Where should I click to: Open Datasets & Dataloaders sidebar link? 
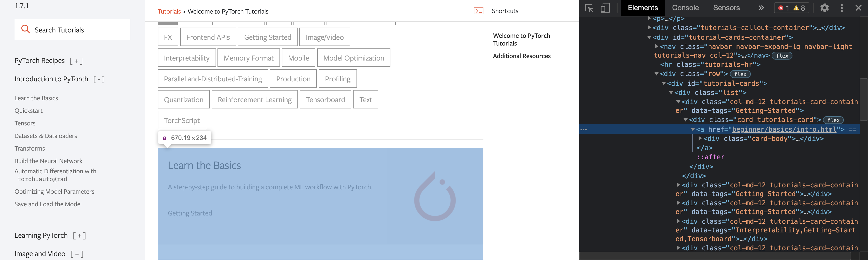[46, 136]
